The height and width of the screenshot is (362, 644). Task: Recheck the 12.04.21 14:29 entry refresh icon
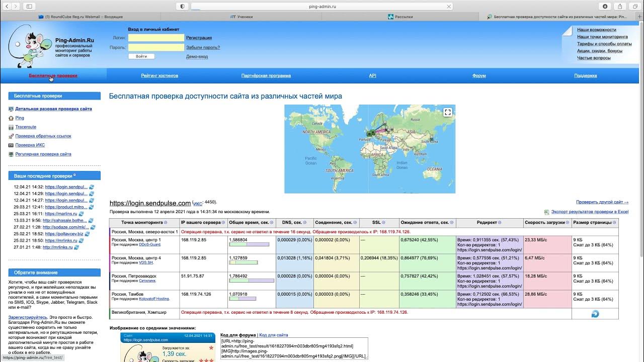[92, 194]
